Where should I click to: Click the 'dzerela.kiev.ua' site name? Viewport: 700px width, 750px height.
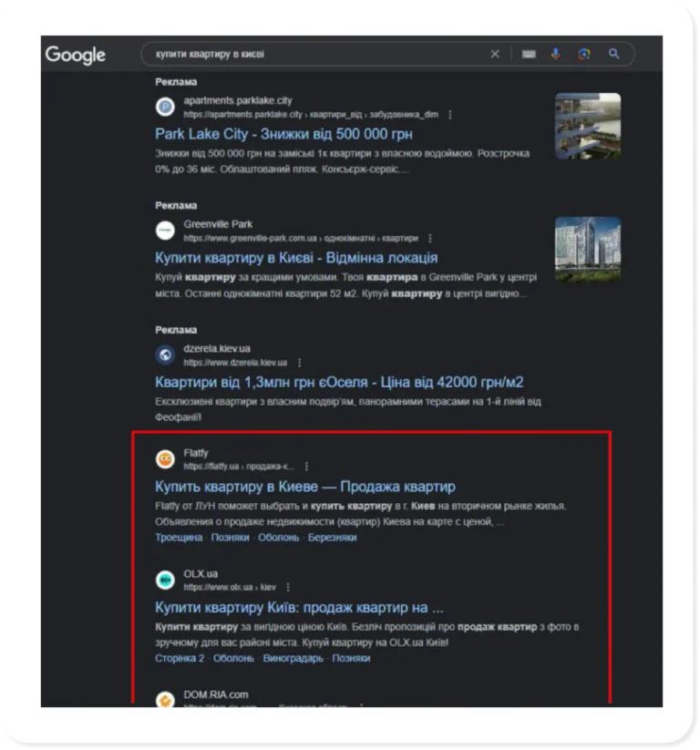(x=217, y=349)
